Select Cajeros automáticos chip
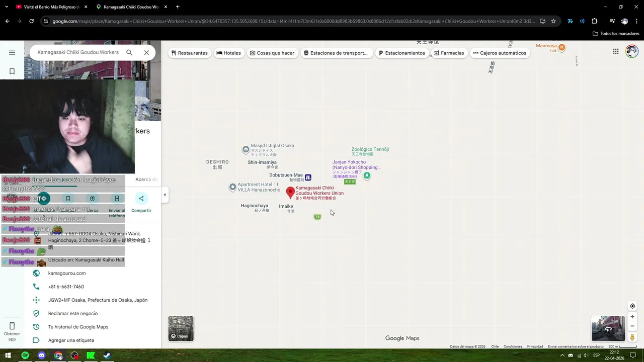644x362 pixels. pyautogui.click(x=500, y=53)
